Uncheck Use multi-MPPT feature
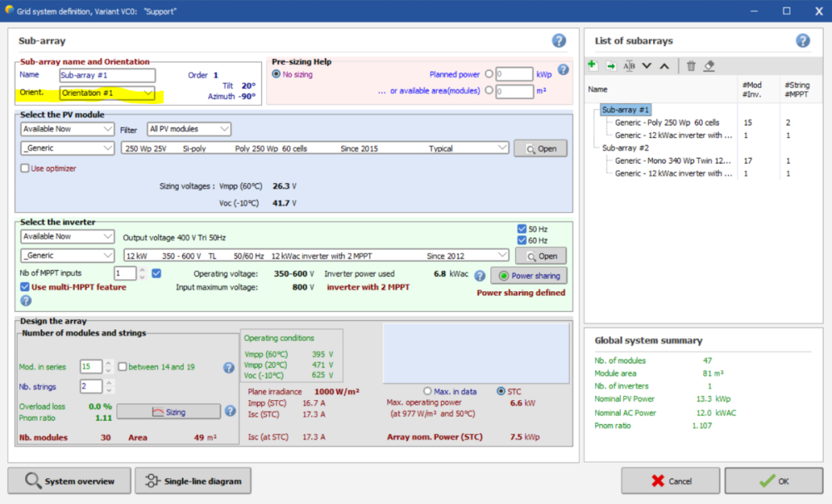 coord(25,287)
